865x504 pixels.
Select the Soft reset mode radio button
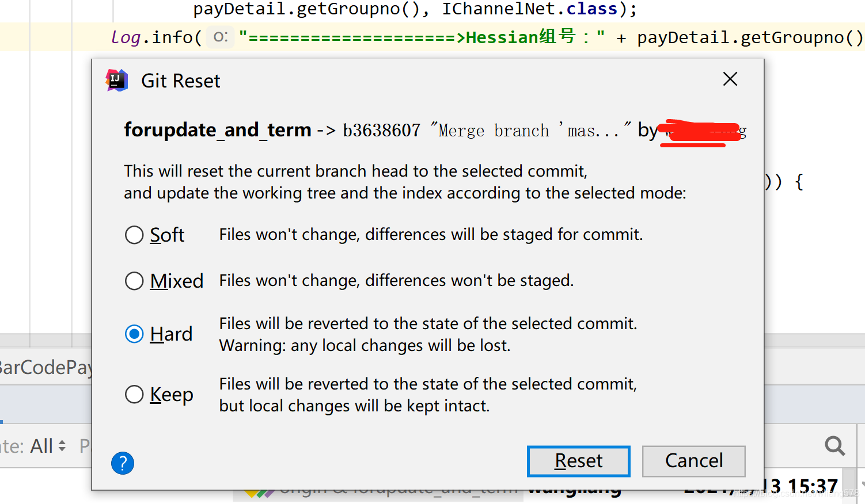pos(134,235)
